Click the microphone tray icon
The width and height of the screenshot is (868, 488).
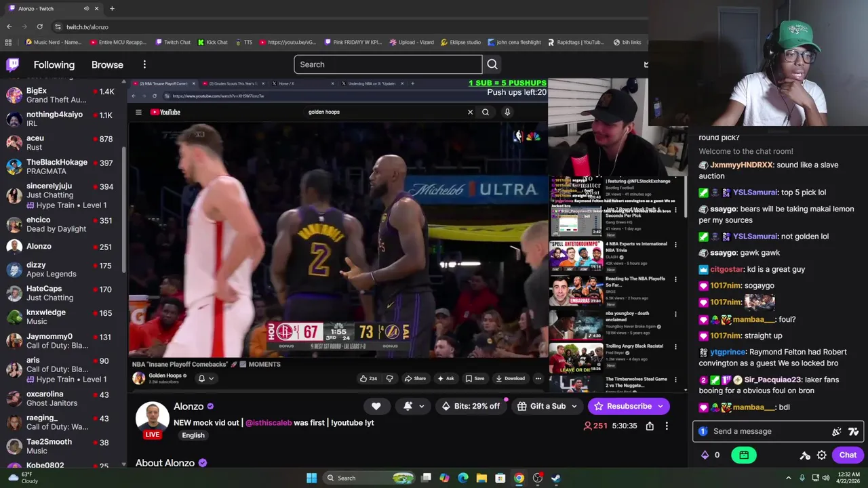click(802, 478)
